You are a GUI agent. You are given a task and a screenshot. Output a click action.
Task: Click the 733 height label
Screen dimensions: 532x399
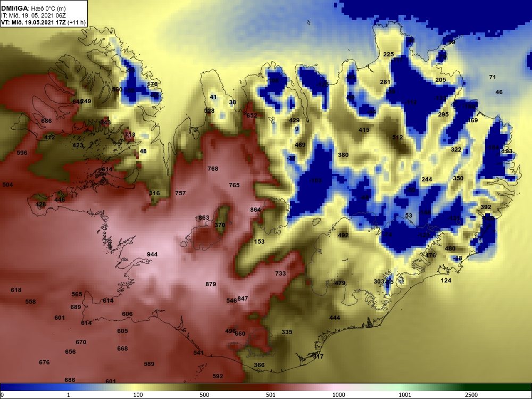[x=280, y=273]
